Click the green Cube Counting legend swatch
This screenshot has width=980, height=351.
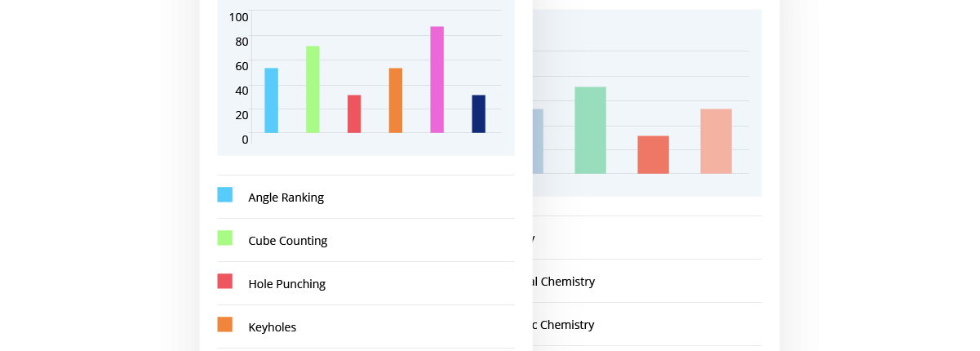(x=224, y=238)
